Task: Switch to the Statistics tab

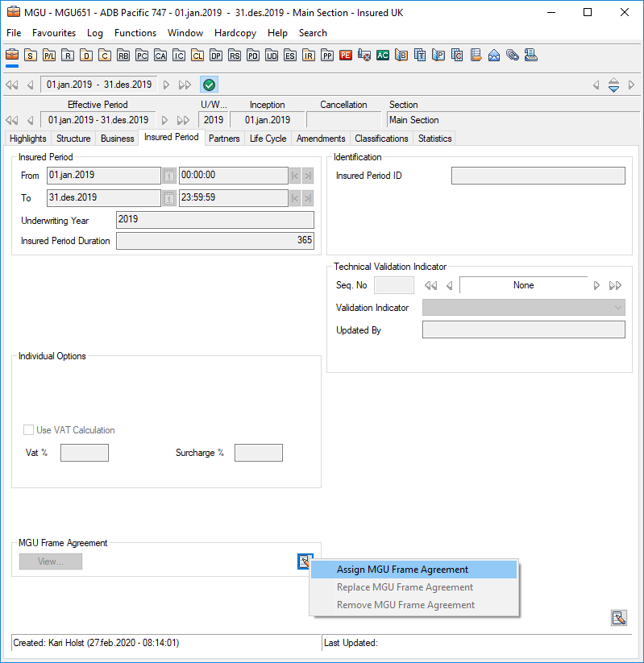Action: pos(434,139)
